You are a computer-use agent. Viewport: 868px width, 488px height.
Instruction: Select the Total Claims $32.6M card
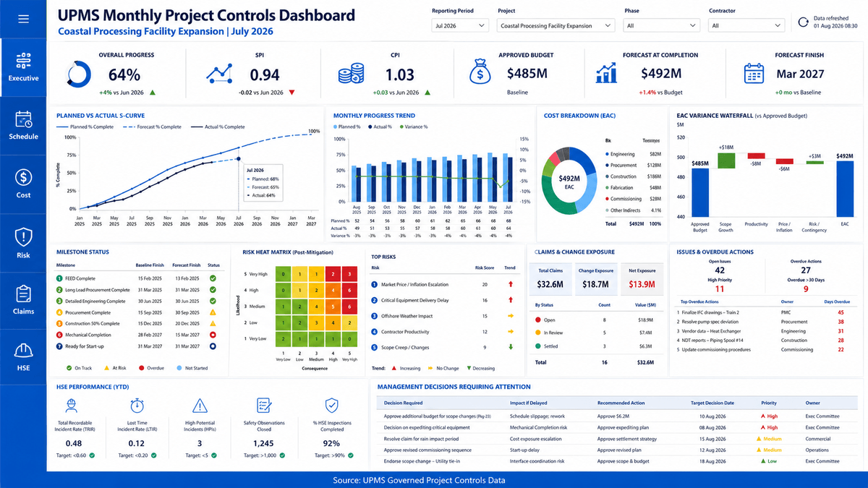pyautogui.click(x=552, y=278)
